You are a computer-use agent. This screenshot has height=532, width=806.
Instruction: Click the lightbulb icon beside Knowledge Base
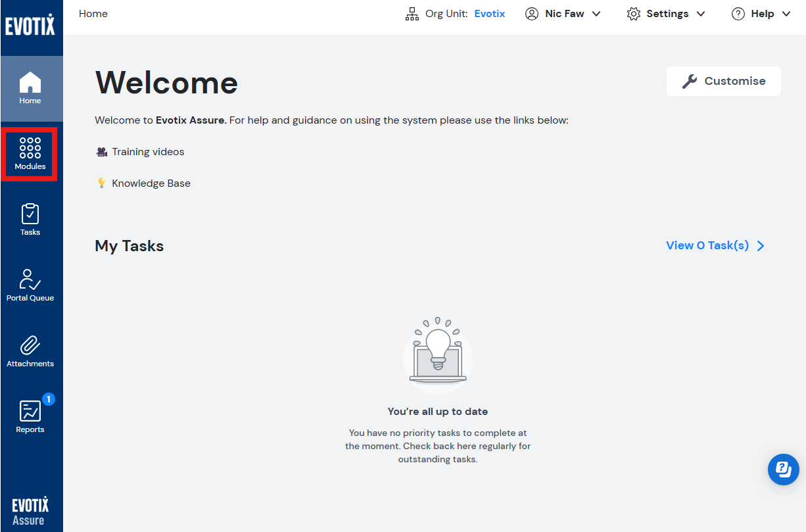pos(102,183)
